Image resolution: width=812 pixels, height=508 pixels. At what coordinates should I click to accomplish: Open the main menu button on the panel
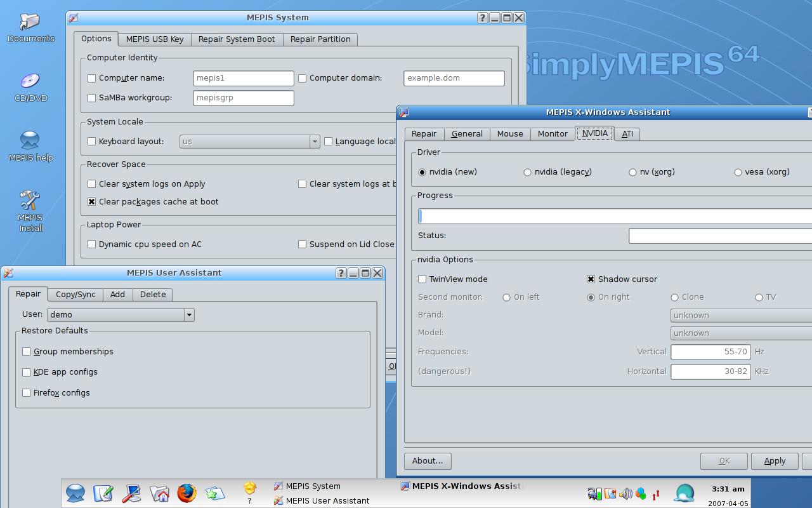tap(75, 493)
